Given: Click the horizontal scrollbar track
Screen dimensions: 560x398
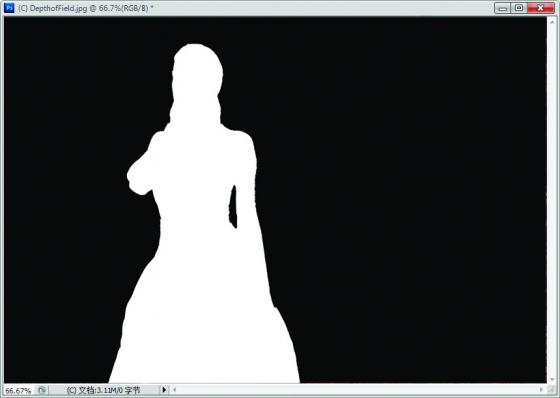Looking at the screenshot, I should pyautogui.click(x=358, y=390).
